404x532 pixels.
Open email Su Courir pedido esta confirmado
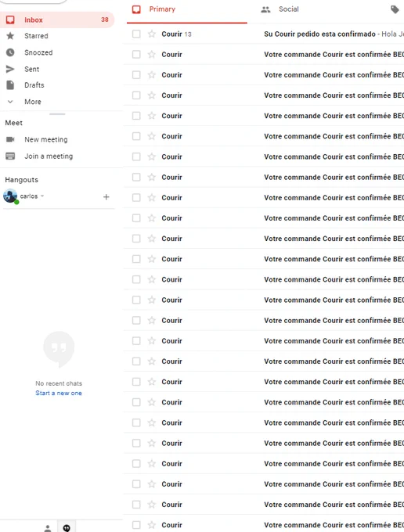point(319,34)
